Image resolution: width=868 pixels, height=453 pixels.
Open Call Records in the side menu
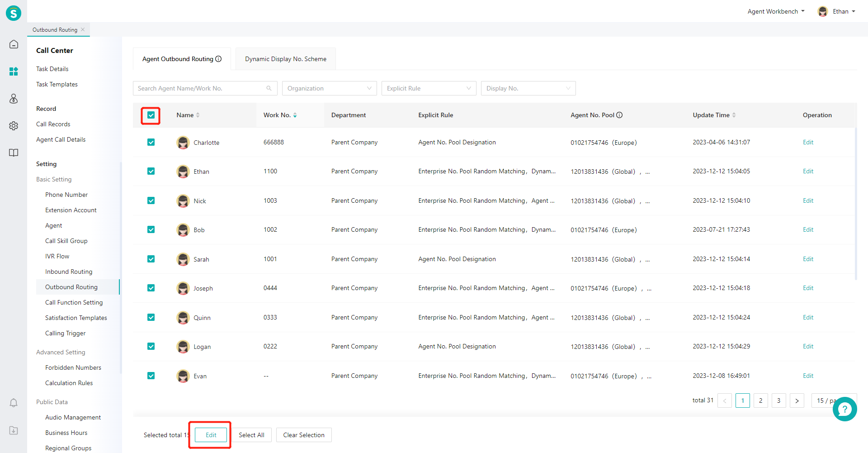[53, 124]
